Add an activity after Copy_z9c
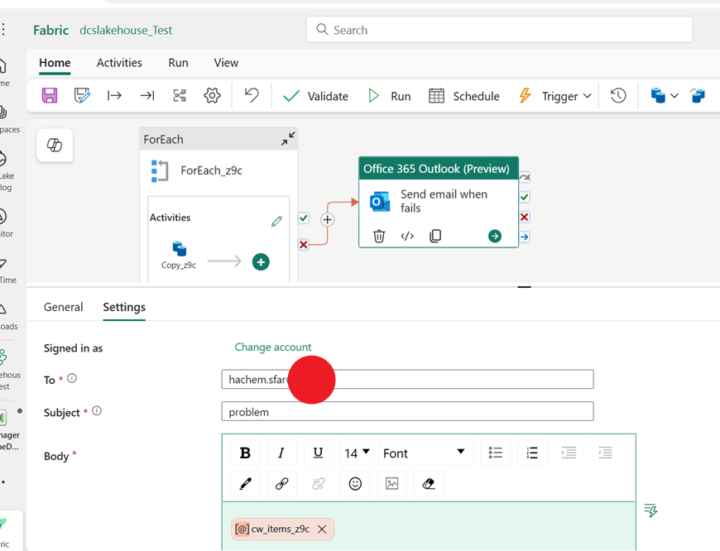Image resolution: width=720 pixels, height=551 pixels. pyautogui.click(x=261, y=262)
